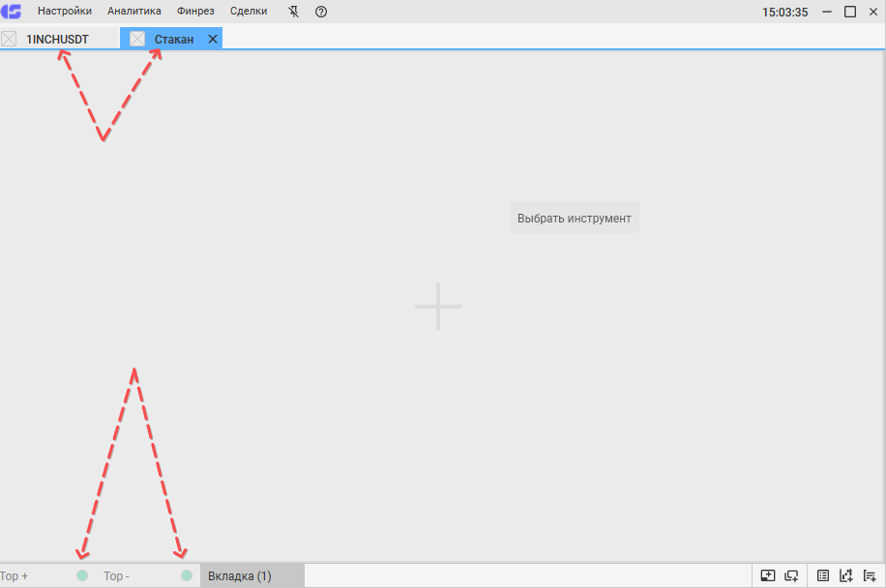The image size is (886, 588).
Task: Click the add chart icon
Action: click(846, 575)
